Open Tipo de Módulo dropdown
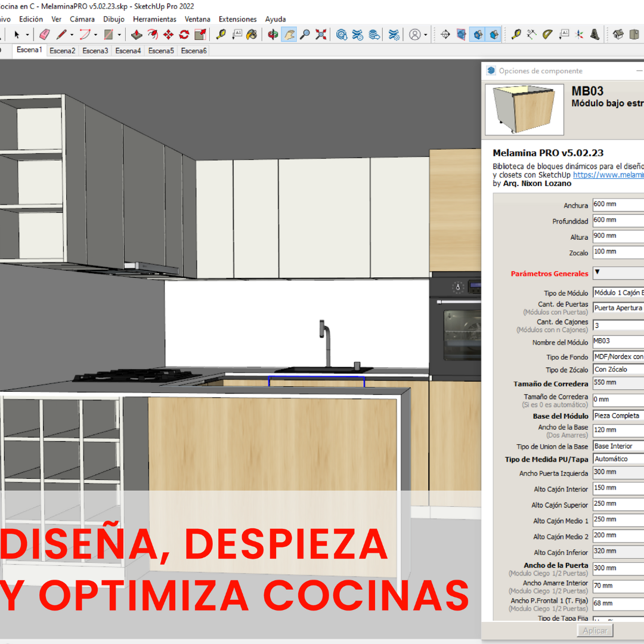 618,293
